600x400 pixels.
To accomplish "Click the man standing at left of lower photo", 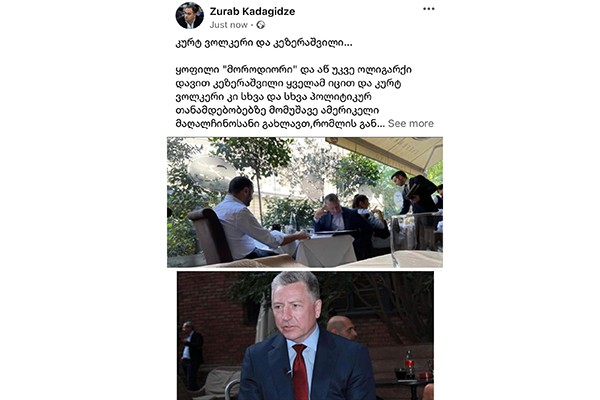I will click(191, 353).
